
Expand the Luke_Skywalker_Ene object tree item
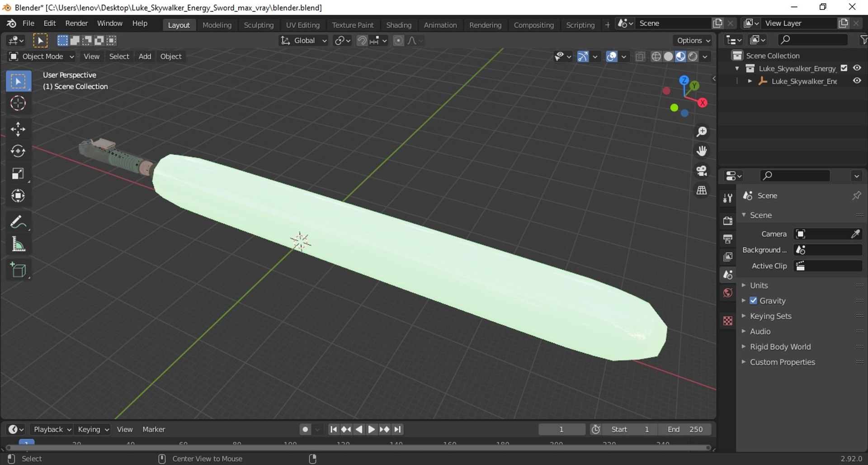(750, 81)
